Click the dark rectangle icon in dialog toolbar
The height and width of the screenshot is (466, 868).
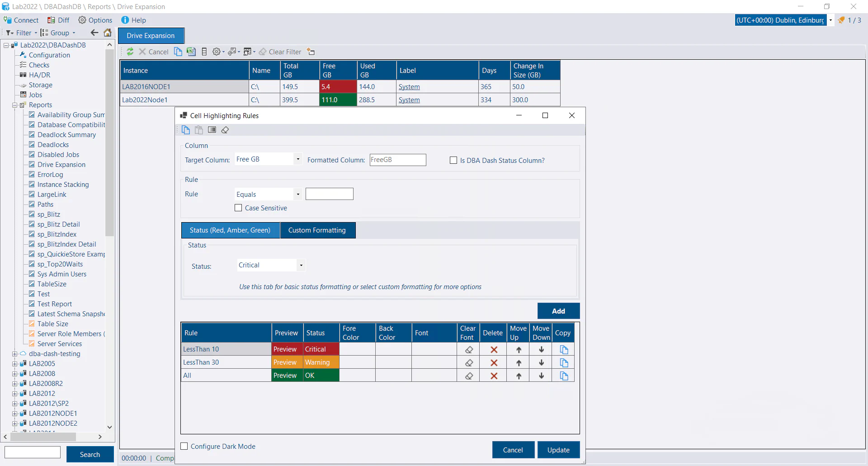pyautogui.click(x=212, y=130)
